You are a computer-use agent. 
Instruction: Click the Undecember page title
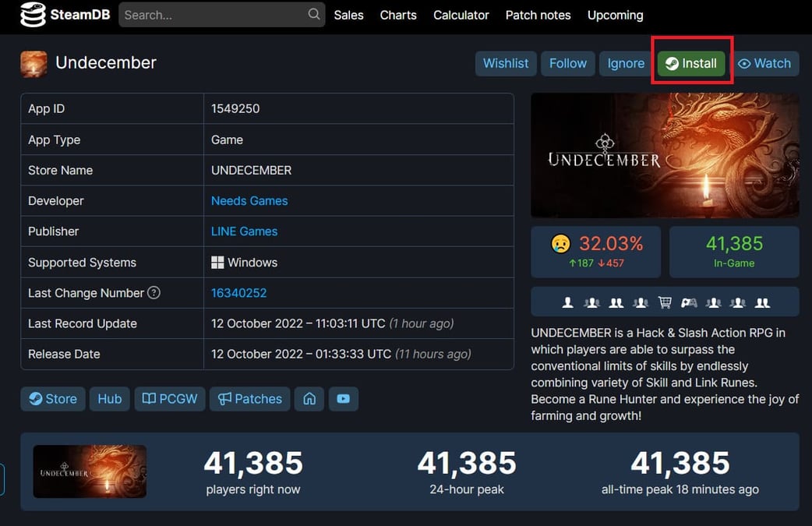(106, 62)
